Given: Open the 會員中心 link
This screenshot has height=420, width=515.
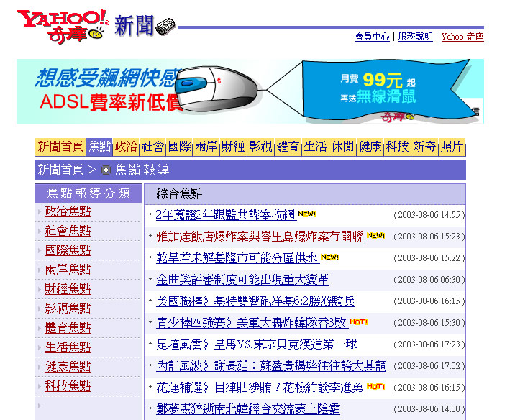Looking at the screenshot, I should click(x=372, y=37).
